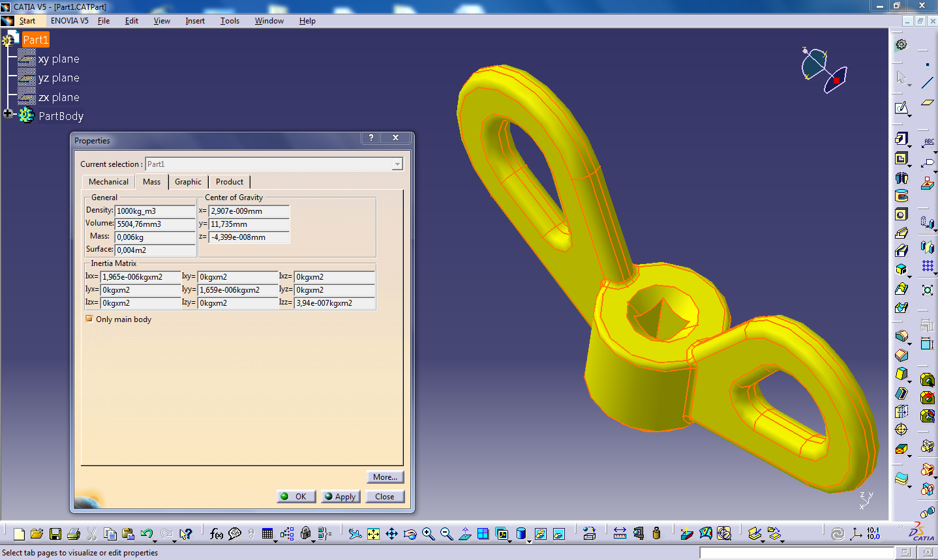Viewport: 938px width, 560px height.
Task: Open the Window menu
Action: (x=269, y=21)
